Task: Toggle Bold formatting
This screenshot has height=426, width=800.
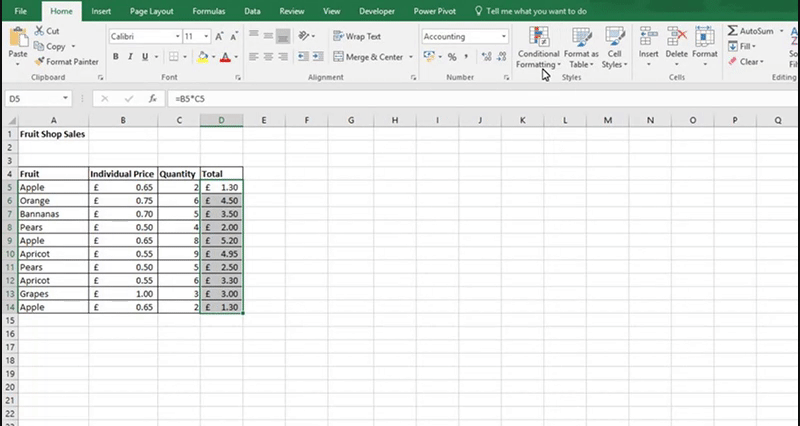Action: coord(116,57)
